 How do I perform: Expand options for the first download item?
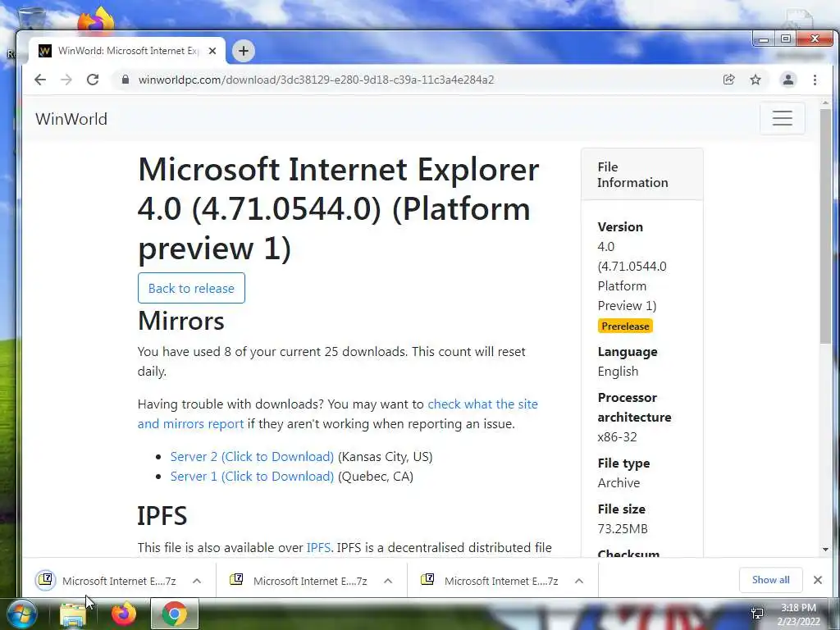[197, 581]
